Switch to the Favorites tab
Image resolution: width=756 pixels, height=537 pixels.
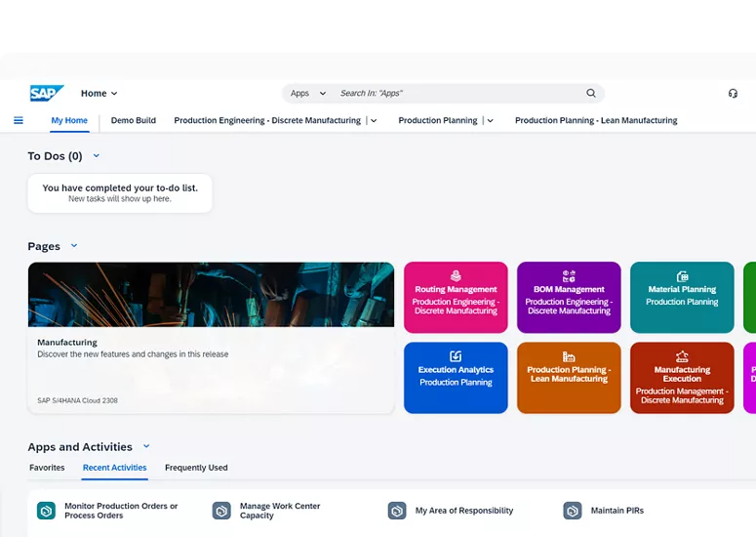[47, 468]
